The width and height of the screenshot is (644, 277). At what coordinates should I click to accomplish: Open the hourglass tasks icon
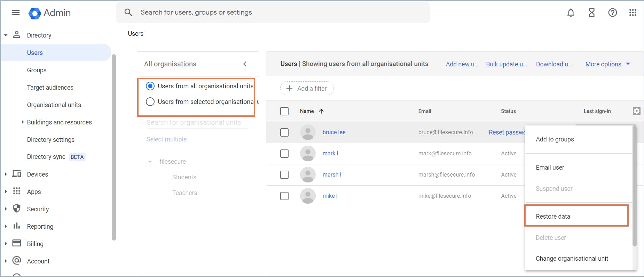pyautogui.click(x=592, y=13)
